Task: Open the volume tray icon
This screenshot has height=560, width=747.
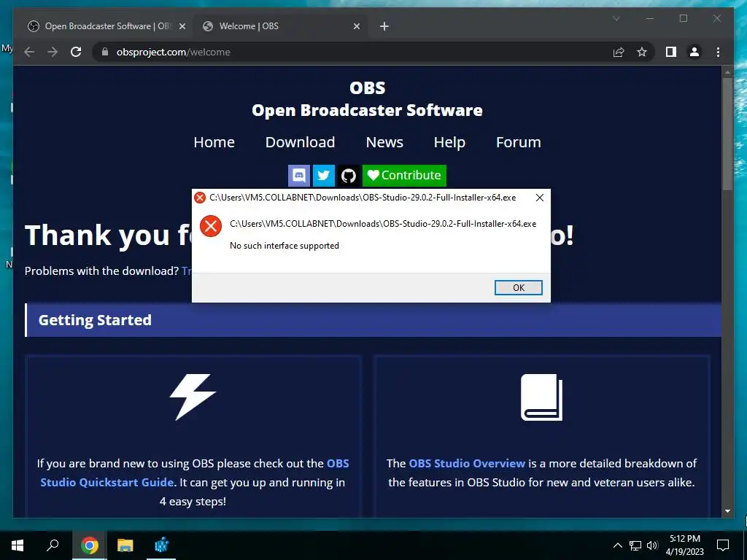Action: tap(652, 545)
